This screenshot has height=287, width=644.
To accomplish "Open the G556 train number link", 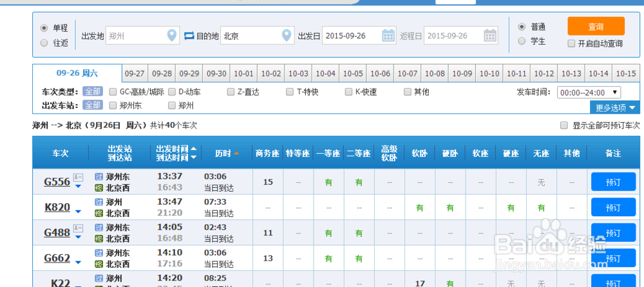I will [57, 182].
